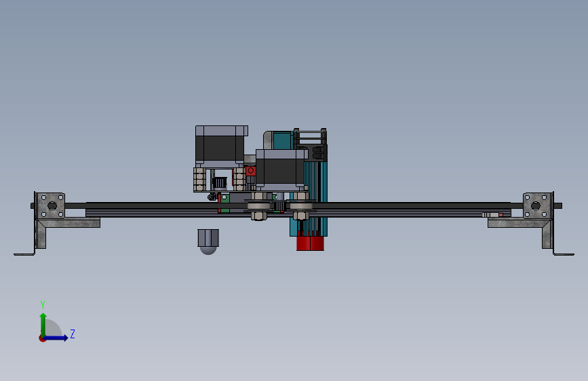The height and width of the screenshot is (381, 588).
Task: Click the right end plate with four holes
Action: [x=537, y=205]
